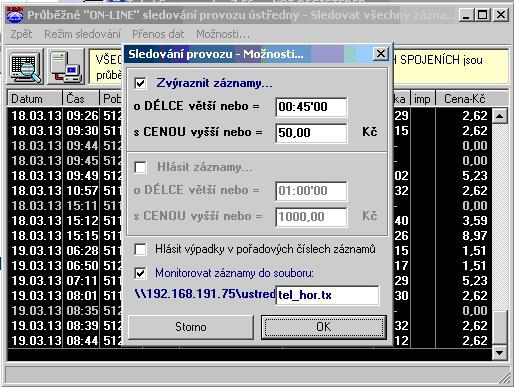Click the computers data transfer toolbar icon
This screenshot has height=387, width=514.
click(x=66, y=66)
